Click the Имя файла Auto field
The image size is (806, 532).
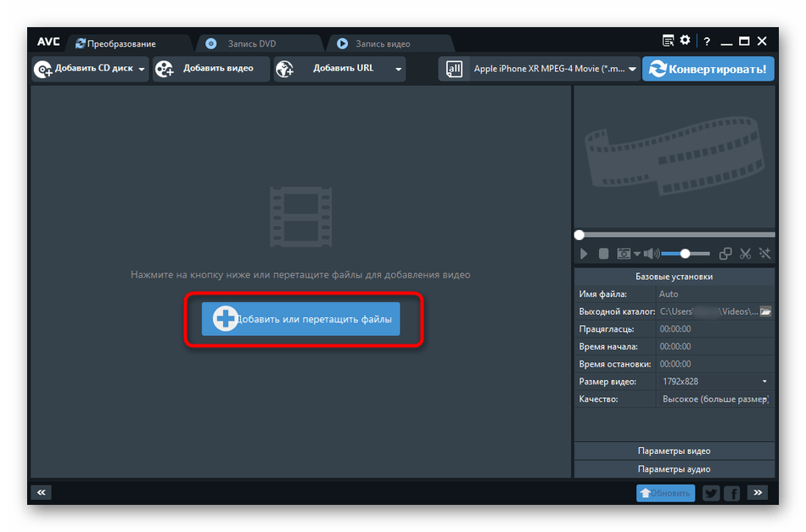pos(715,294)
